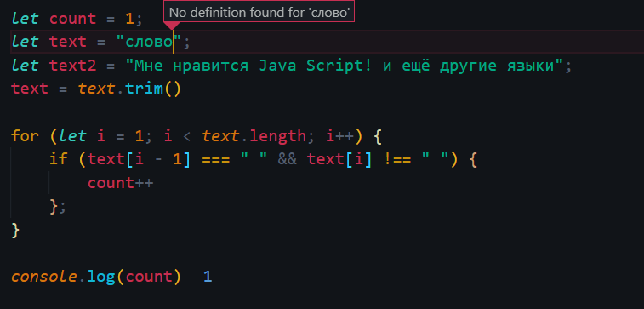644x309 pixels.
Task: Click the length property in the for loop
Action: tap(277, 136)
